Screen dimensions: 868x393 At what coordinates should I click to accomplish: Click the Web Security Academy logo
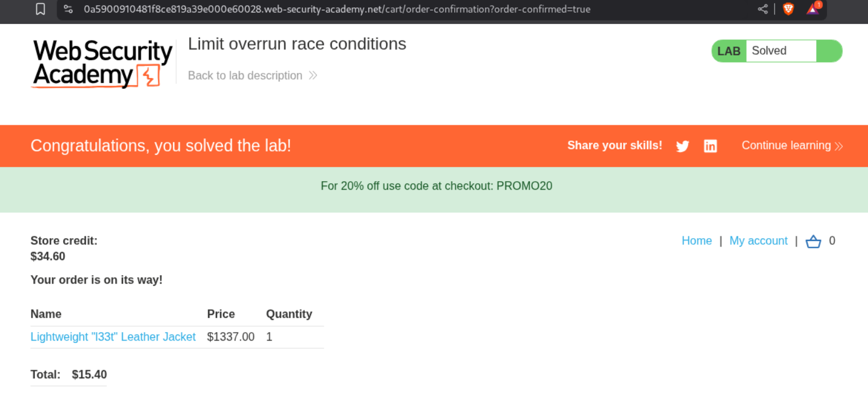(103, 63)
